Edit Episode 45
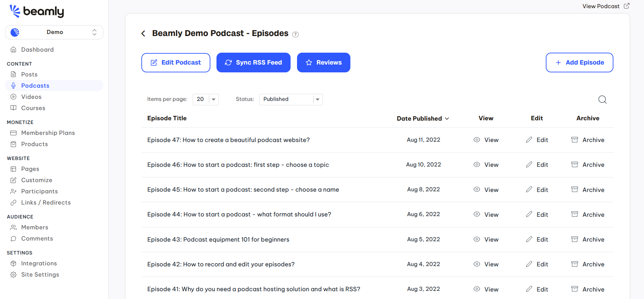The height and width of the screenshot is (299, 644). pyautogui.click(x=537, y=190)
